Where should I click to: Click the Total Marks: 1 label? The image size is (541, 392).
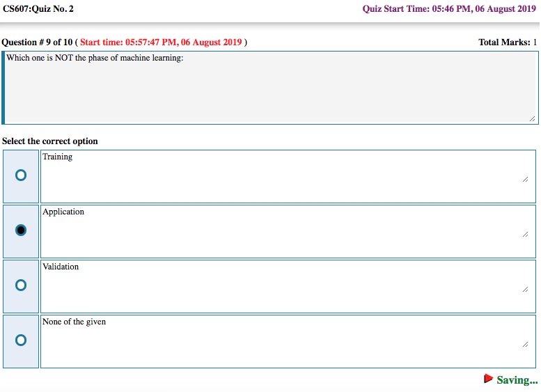coord(508,42)
